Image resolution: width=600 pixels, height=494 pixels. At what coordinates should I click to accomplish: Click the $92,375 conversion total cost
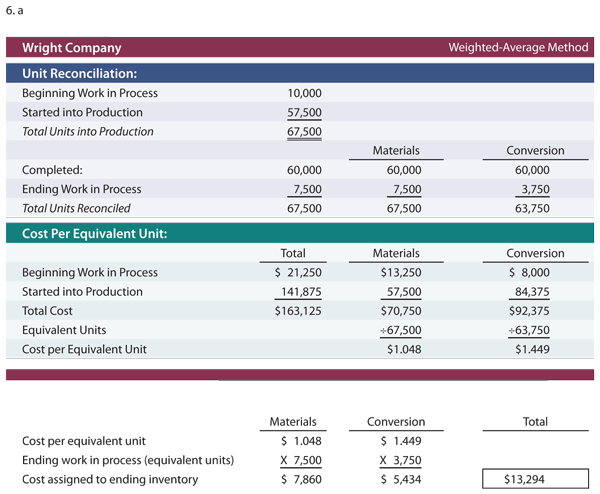(529, 311)
